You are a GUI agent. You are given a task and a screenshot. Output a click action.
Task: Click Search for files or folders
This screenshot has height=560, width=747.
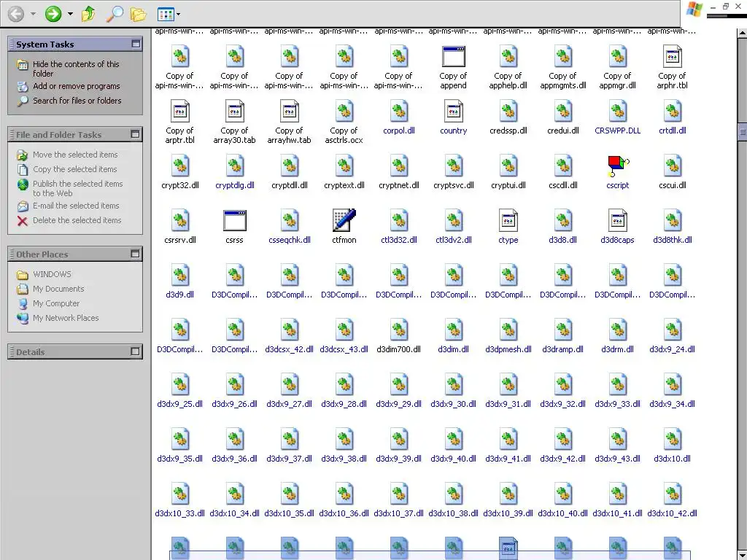[x=77, y=101]
